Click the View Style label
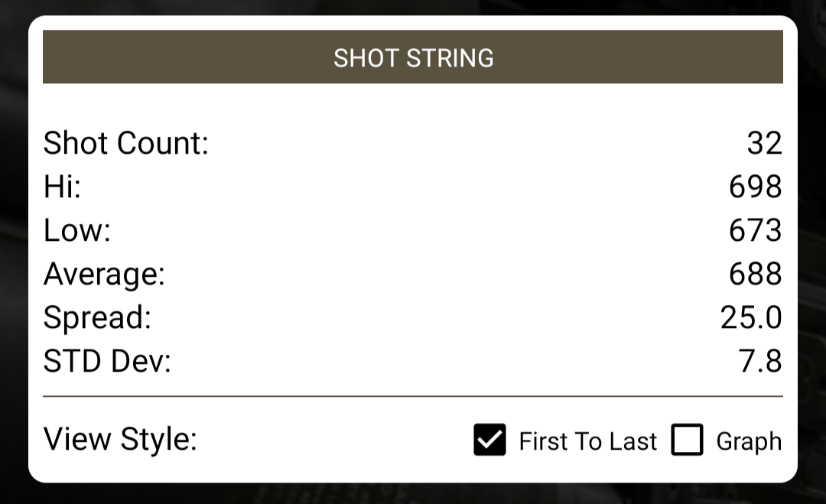 (120, 439)
